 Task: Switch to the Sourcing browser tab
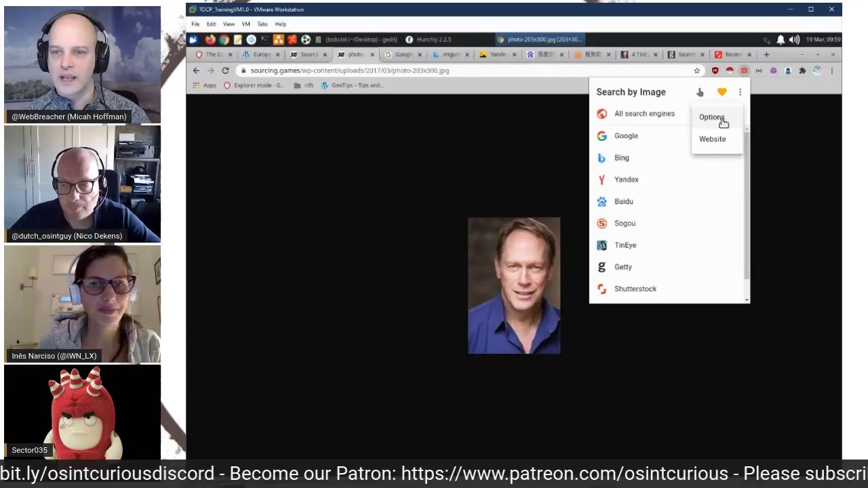(309, 54)
